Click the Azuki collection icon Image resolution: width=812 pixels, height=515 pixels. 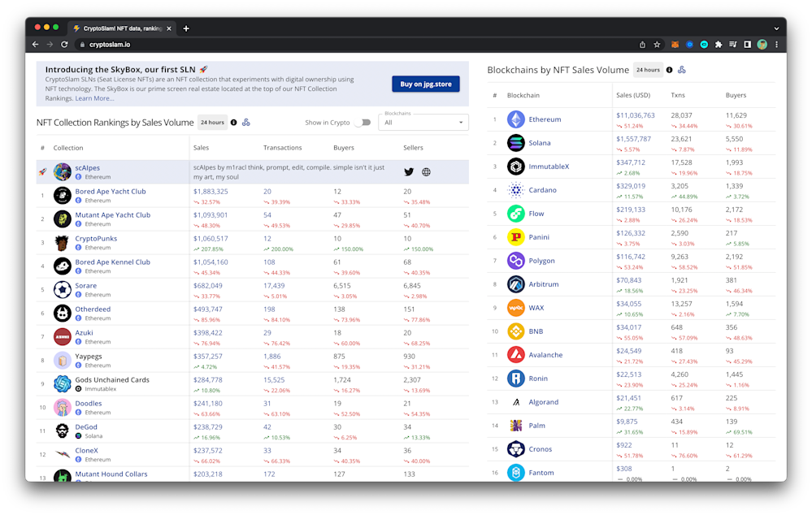(x=62, y=337)
